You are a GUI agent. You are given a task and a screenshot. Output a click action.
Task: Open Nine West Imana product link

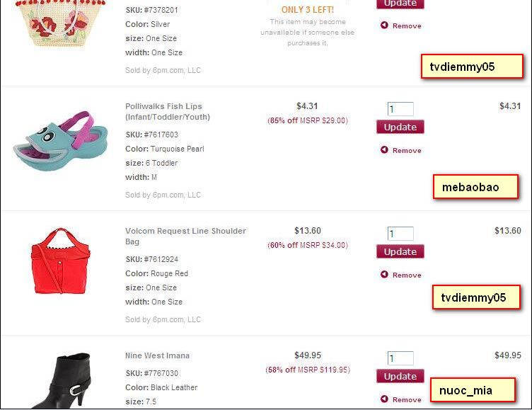(x=158, y=355)
